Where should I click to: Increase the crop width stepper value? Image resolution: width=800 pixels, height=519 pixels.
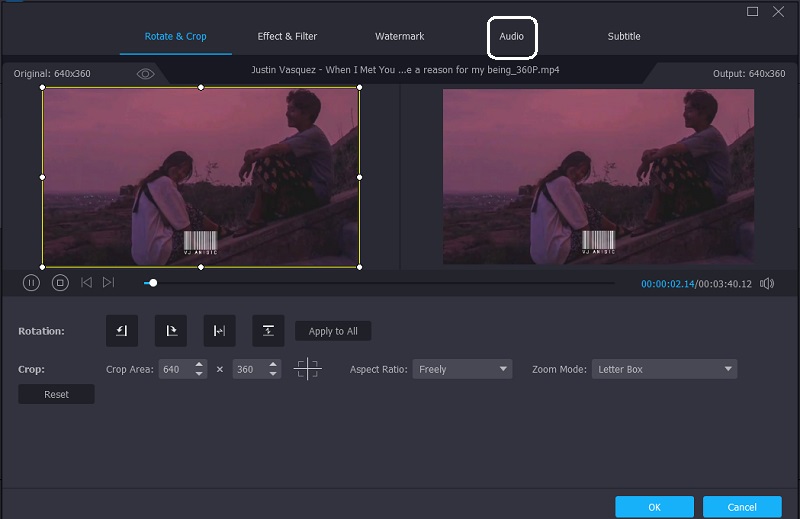pos(200,365)
